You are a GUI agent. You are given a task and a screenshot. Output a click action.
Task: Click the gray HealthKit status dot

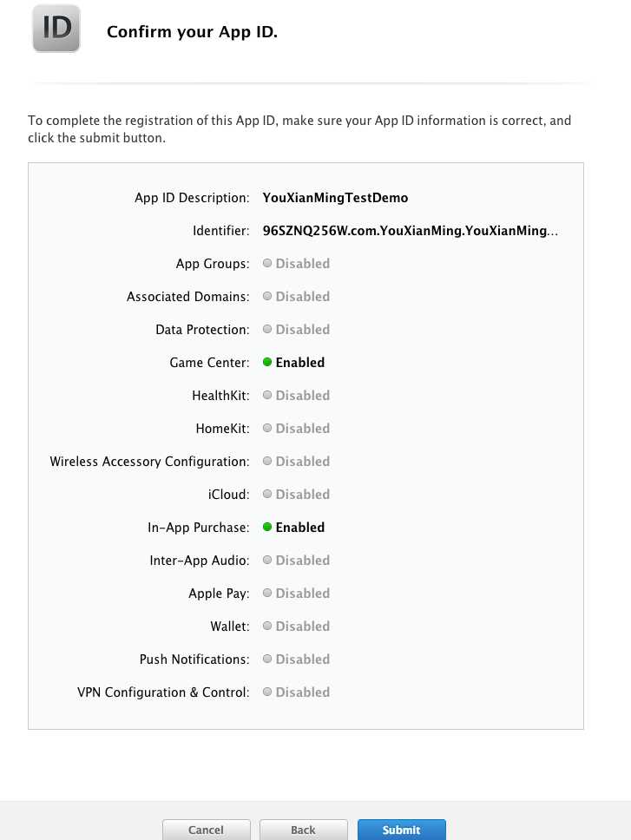pos(267,396)
